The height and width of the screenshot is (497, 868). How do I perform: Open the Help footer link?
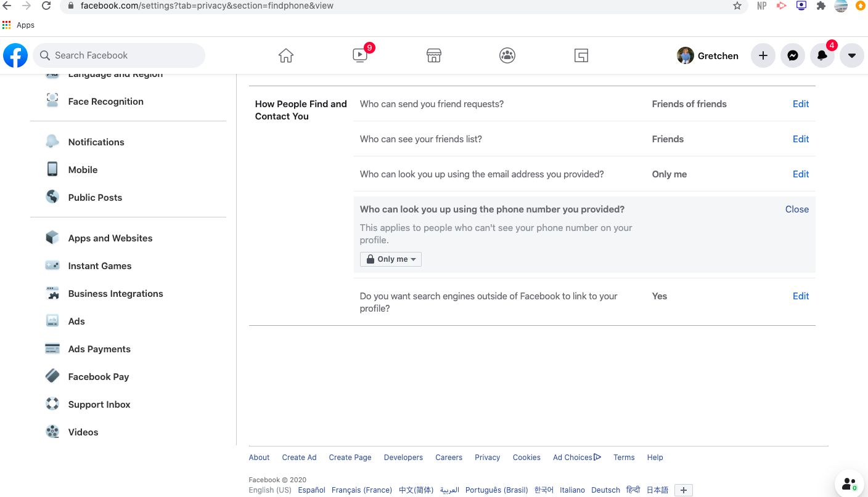[655, 458]
